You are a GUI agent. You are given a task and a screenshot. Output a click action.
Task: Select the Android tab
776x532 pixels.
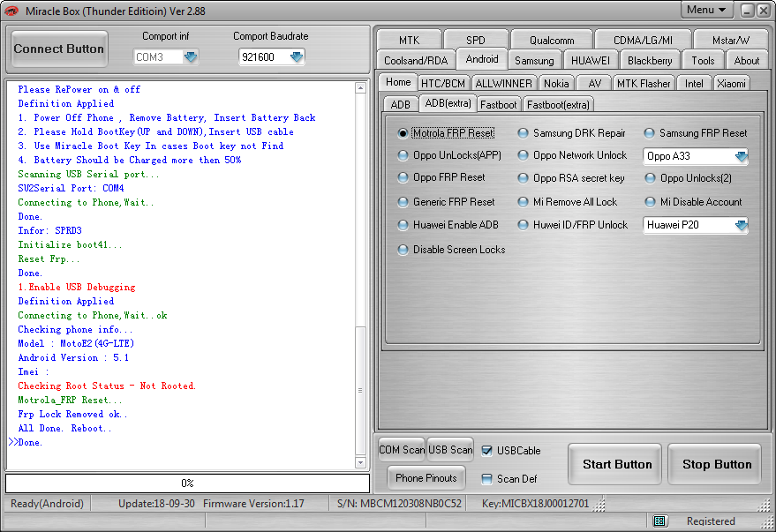tap(482, 59)
